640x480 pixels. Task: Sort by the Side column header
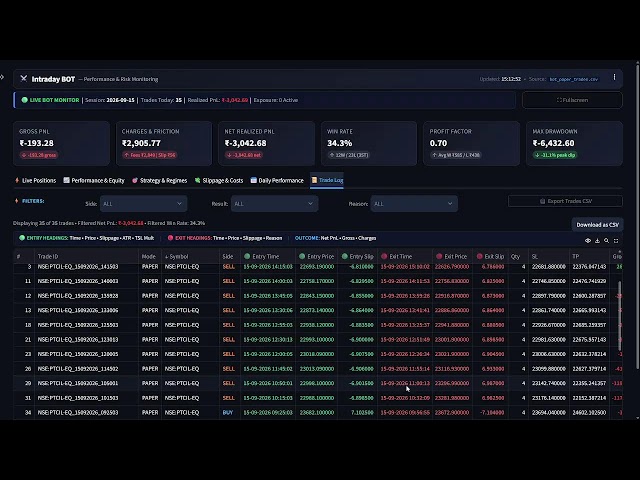click(228, 256)
